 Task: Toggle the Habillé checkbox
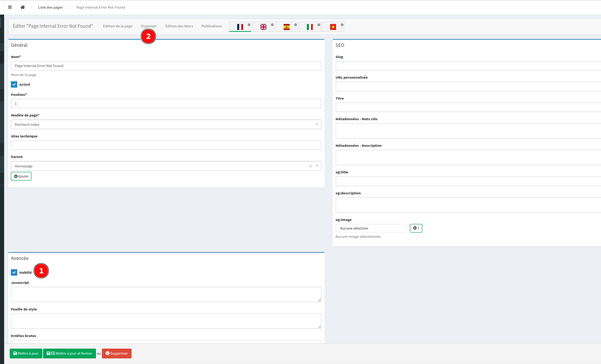14,272
